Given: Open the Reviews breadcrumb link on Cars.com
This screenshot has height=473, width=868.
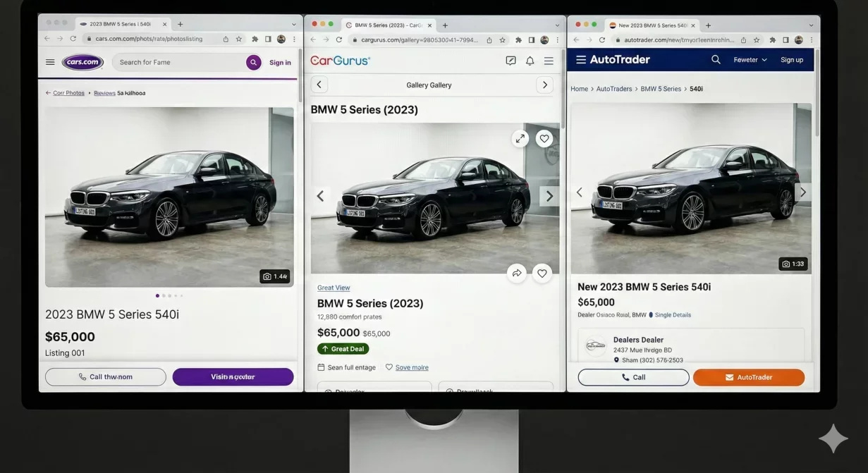Looking at the screenshot, I should [x=104, y=93].
